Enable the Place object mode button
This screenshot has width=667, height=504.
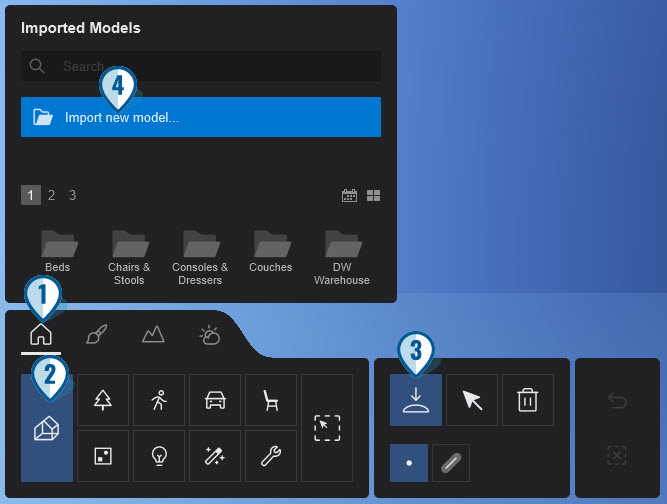click(416, 400)
